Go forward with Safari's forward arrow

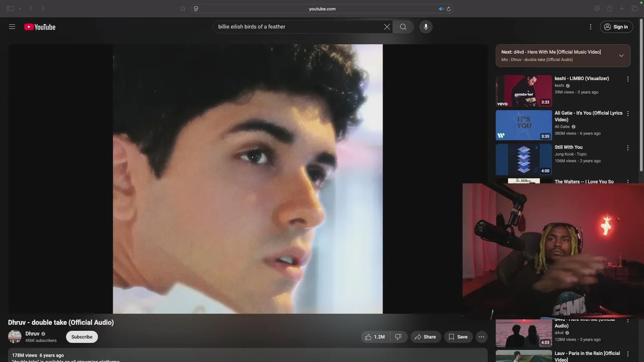coord(43,9)
